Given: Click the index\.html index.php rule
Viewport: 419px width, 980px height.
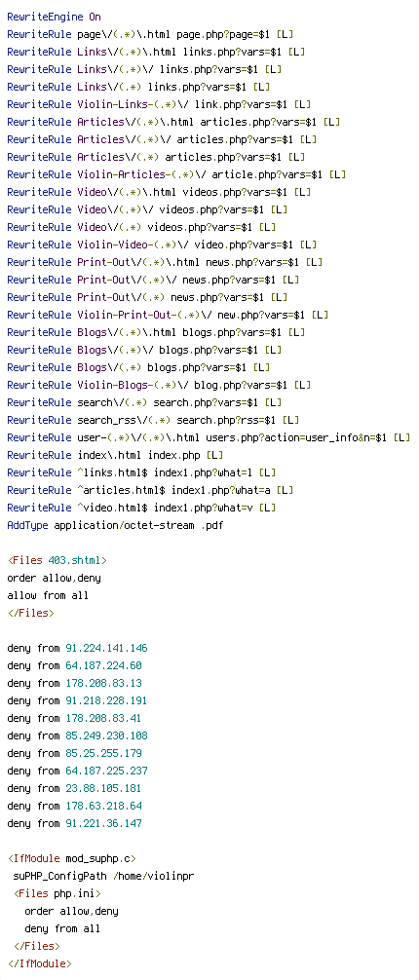Looking at the screenshot, I should 115,454.
